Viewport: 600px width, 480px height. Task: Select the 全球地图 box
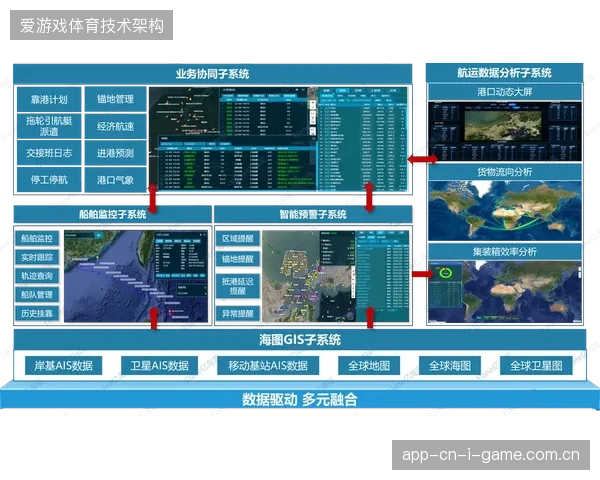(x=369, y=366)
